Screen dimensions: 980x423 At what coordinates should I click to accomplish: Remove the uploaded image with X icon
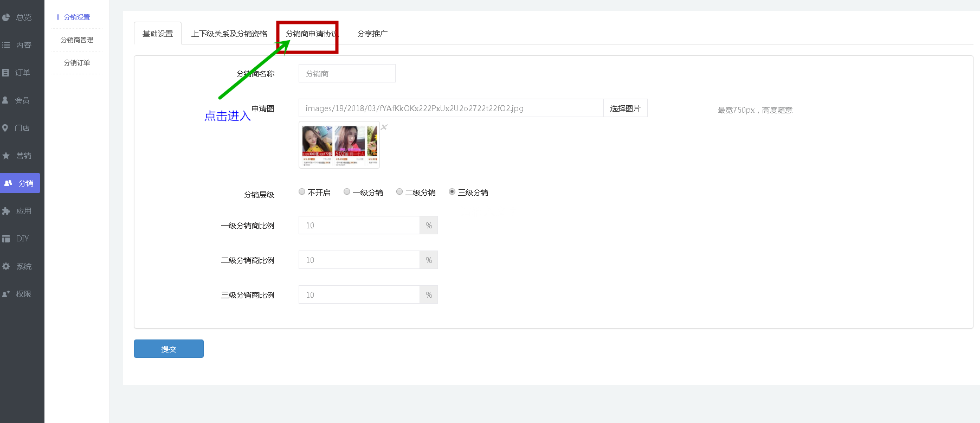384,127
